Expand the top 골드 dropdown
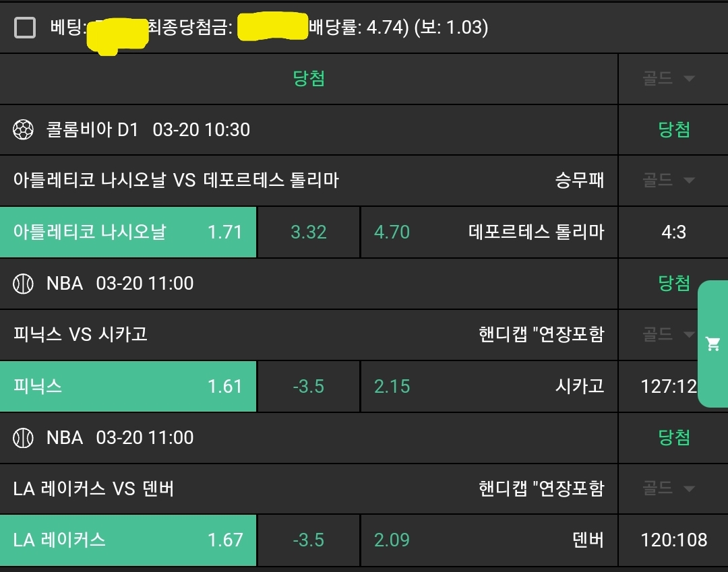Viewport: 728px width, 572px height. 668,79
